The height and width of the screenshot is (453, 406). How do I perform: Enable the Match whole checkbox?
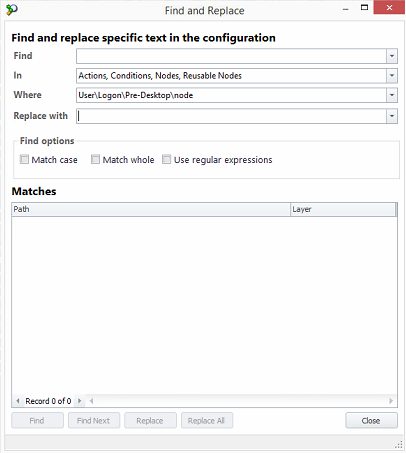[95, 159]
